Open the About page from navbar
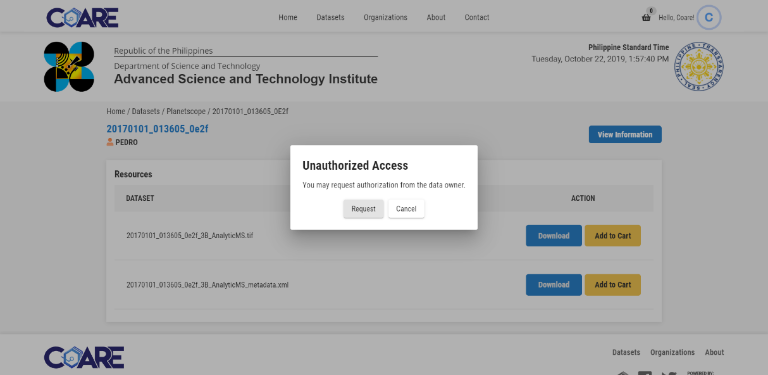The image size is (768, 375). coord(436,17)
